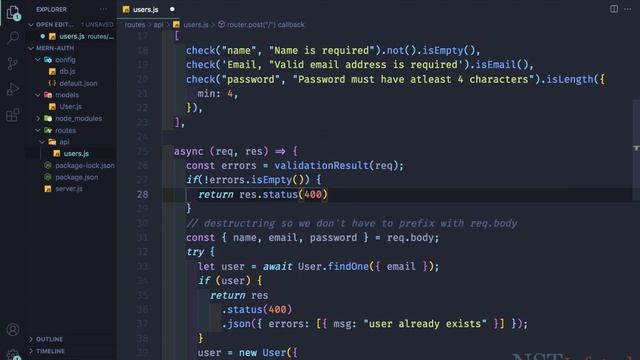Click the unsaved dot on users.js tab

(x=172, y=9)
